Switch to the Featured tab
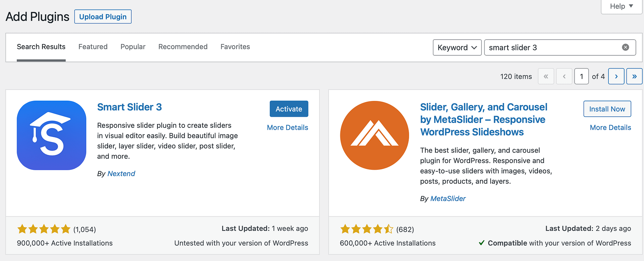 pyautogui.click(x=93, y=47)
